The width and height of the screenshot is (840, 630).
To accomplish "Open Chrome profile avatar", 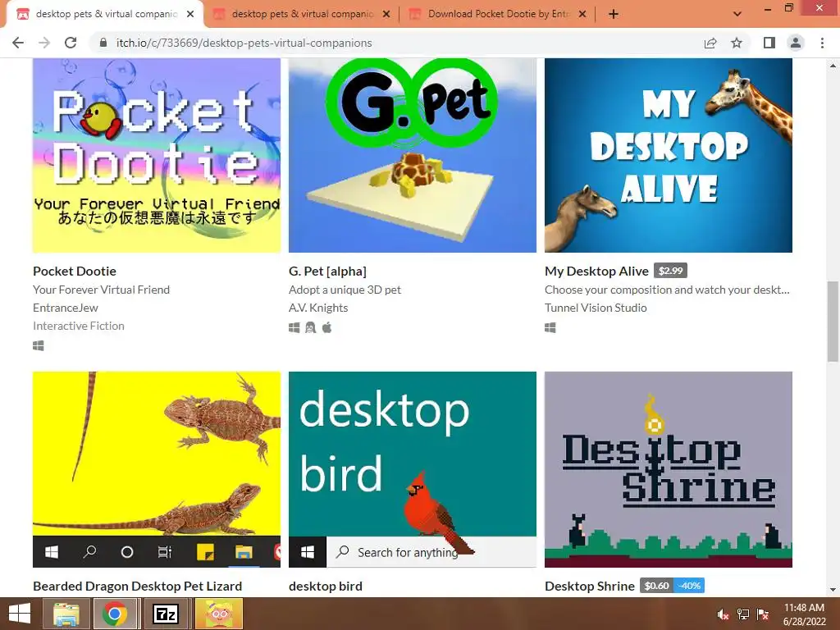I will (796, 43).
